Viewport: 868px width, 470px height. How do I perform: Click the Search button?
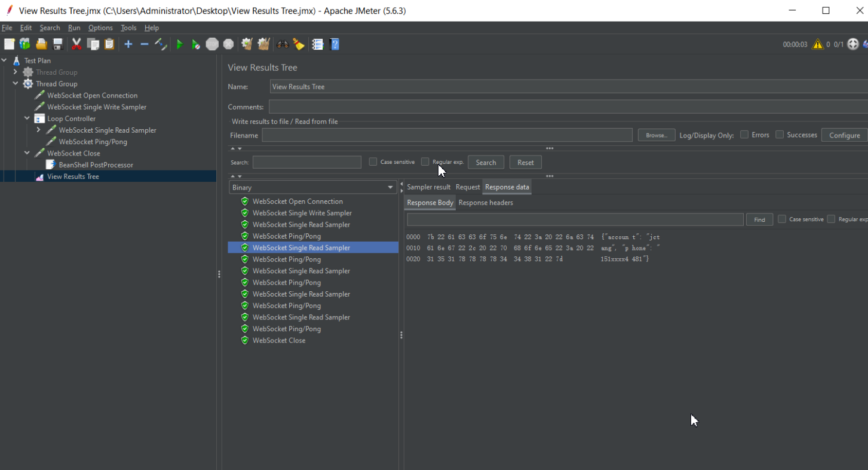[x=486, y=162]
